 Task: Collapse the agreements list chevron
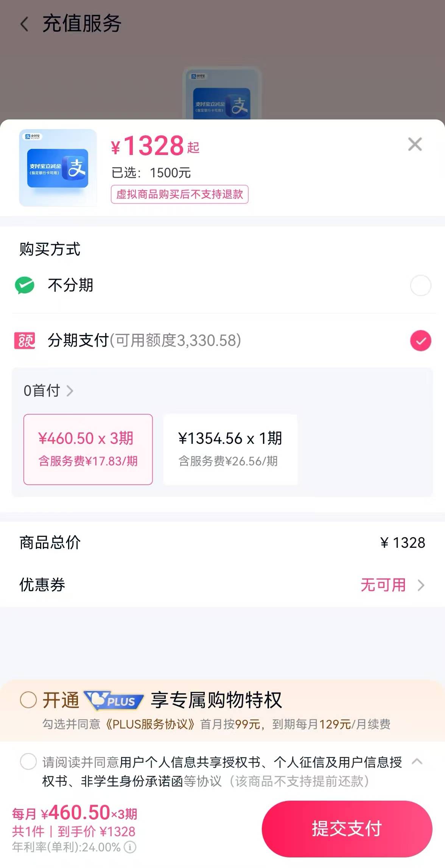click(x=417, y=761)
